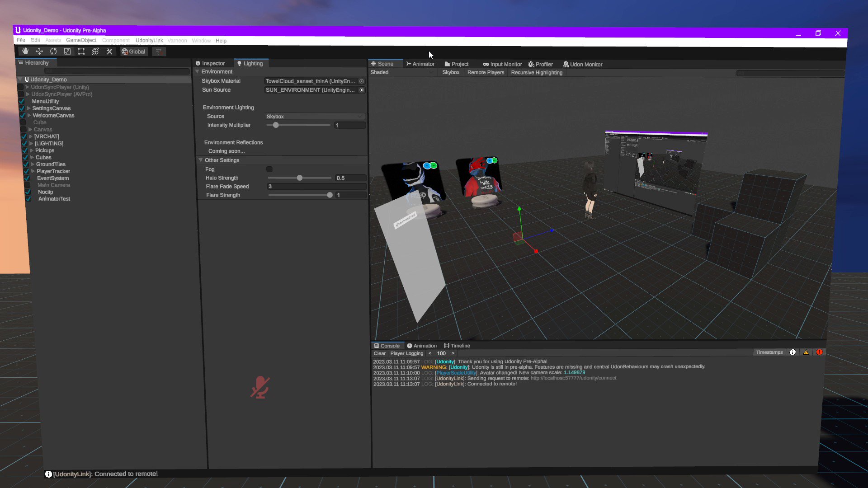Collapse the Udonity_Demo scene root

[20, 80]
